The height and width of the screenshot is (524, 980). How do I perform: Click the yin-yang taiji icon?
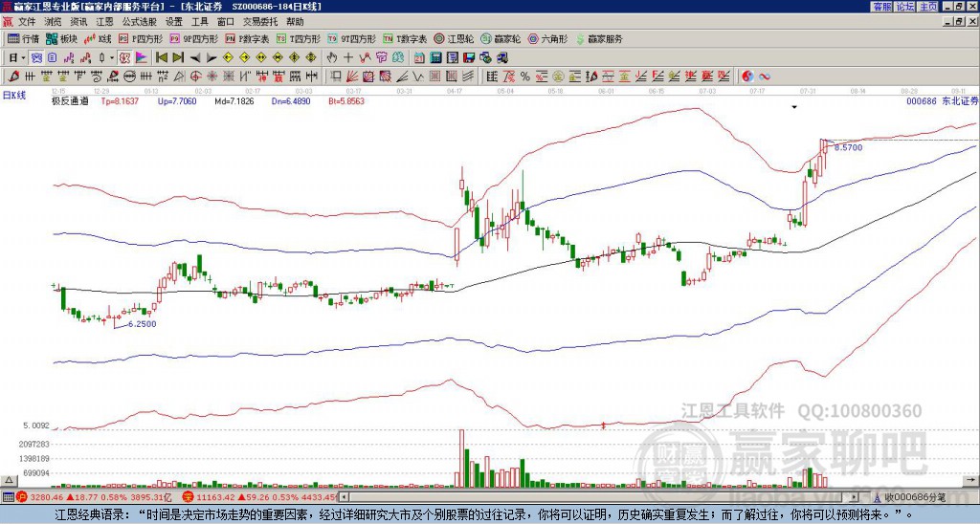click(746, 76)
